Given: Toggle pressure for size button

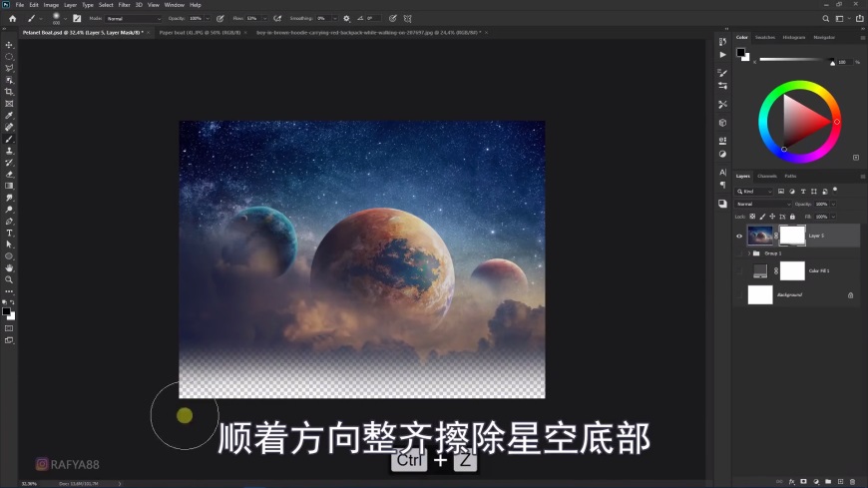Looking at the screenshot, I should click(392, 18).
